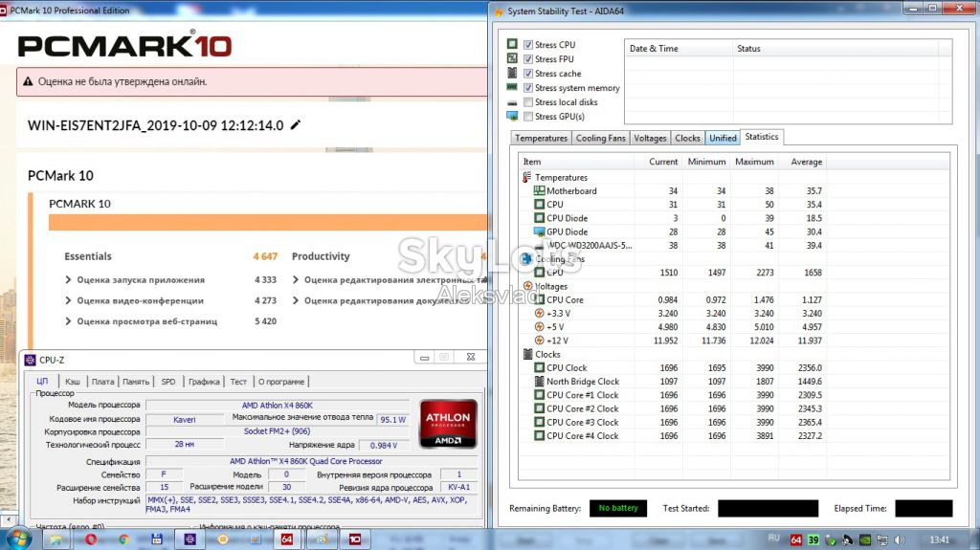Click the memory module icon beside Stress system memory

512,87
